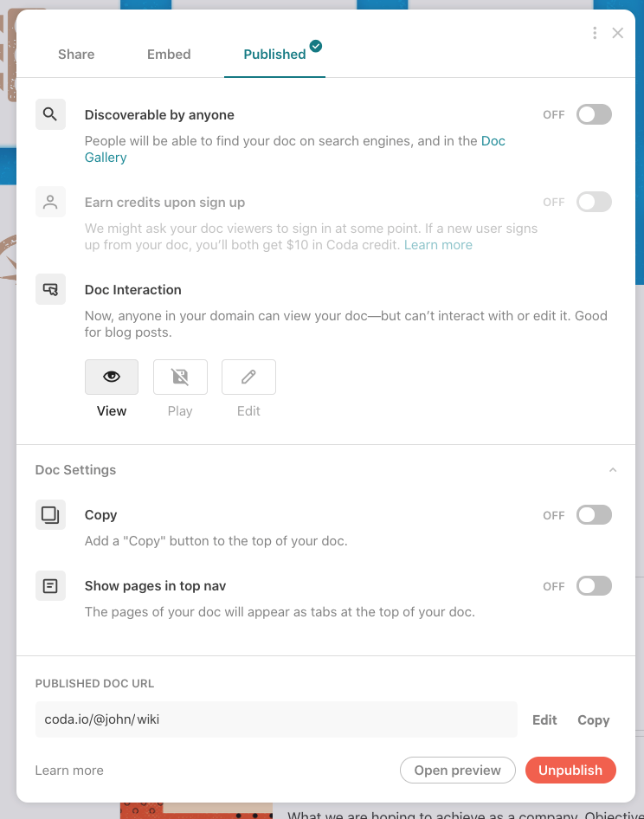Select the Edit pencil interaction mode
Viewport: 644px width, 819px height.
click(248, 377)
